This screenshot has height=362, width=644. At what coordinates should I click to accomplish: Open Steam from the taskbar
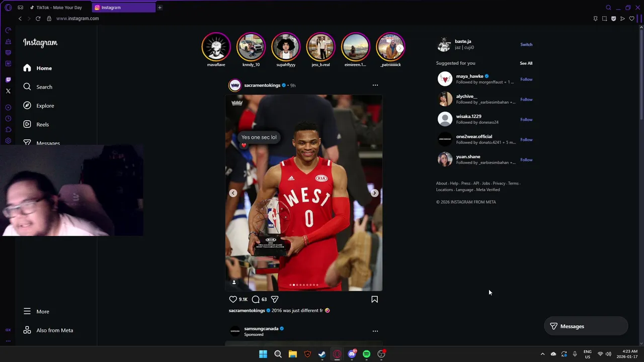point(322,354)
